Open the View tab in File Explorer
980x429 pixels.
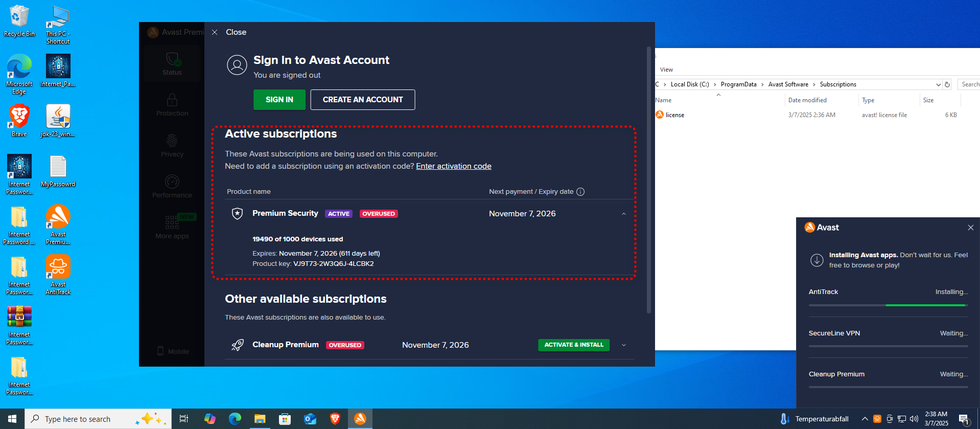(x=666, y=70)
